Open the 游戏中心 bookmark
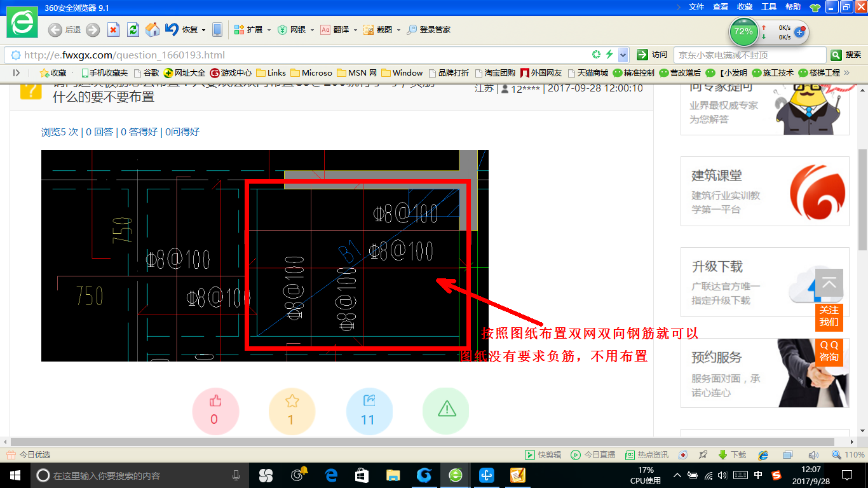 pos(231,73)
